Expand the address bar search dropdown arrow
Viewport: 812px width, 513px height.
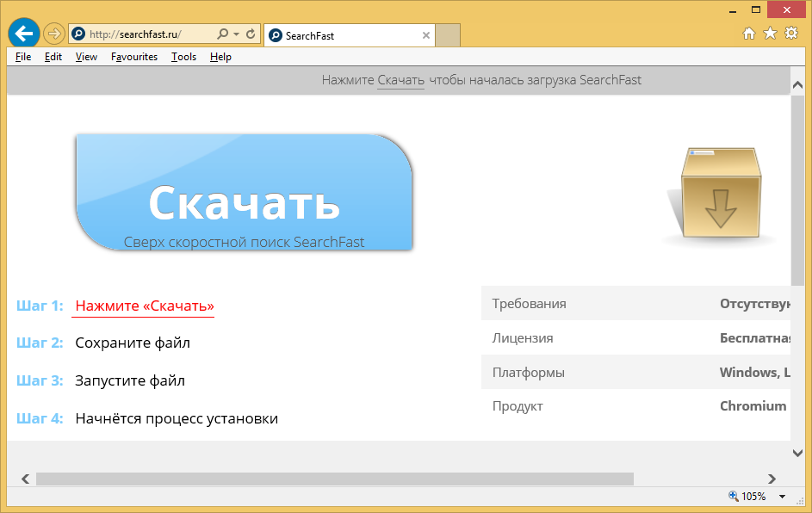tap(236, 34)
